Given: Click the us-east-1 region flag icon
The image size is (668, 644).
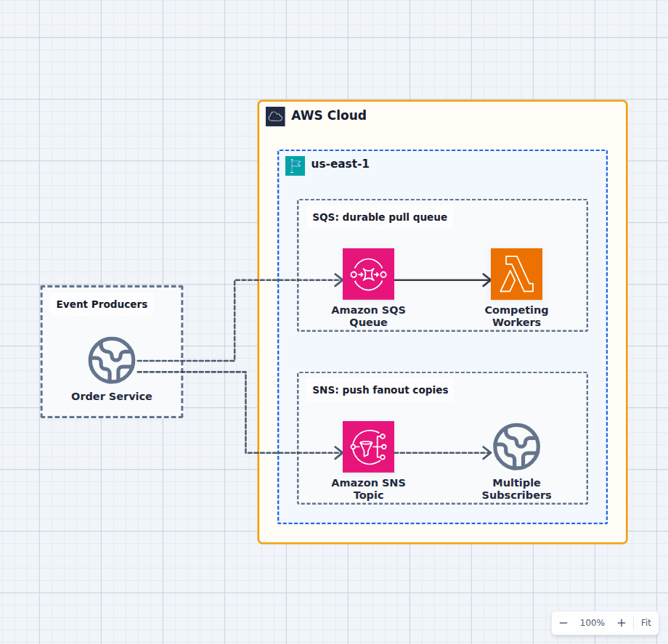Looking at the screenshot, I should [x=295, y=166].
